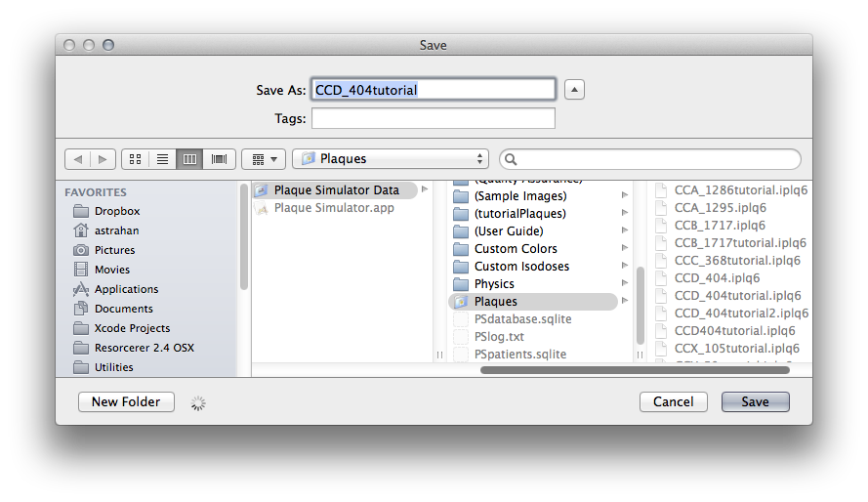Cancel the save dialog
Image resolution: width=868 pixels, height=502 pixels.
tap(673, 401)
